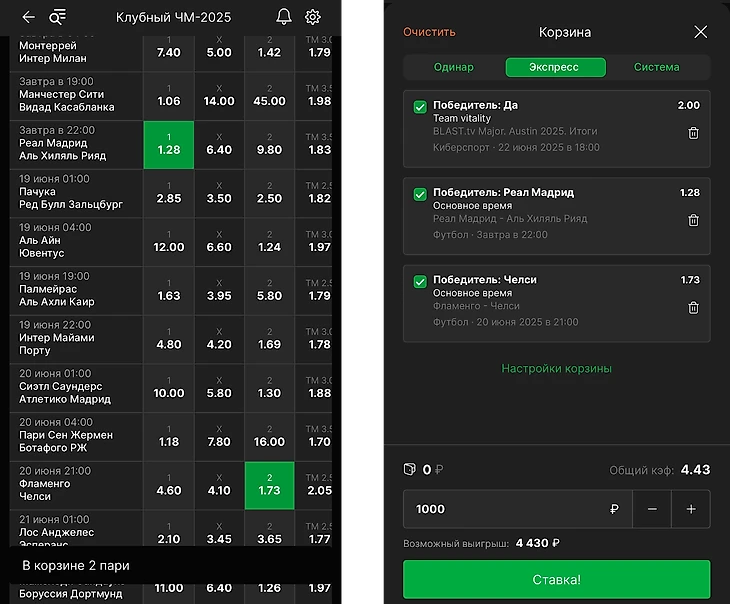The width and height of the screenshot is (730, 604).
Task: Delete the Team vitality bet with trash icon
Action: click(x=693, y=133)
